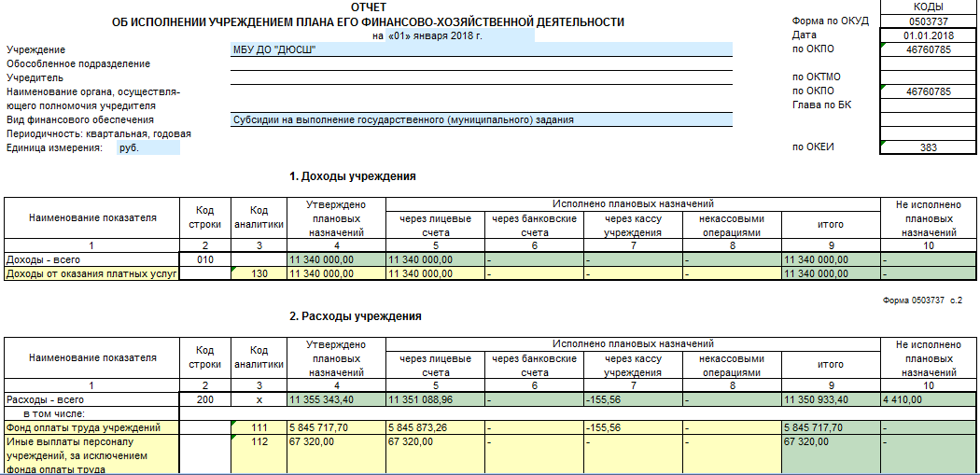Select -155,56 in the Расходы - всего row

coord(633,399)
